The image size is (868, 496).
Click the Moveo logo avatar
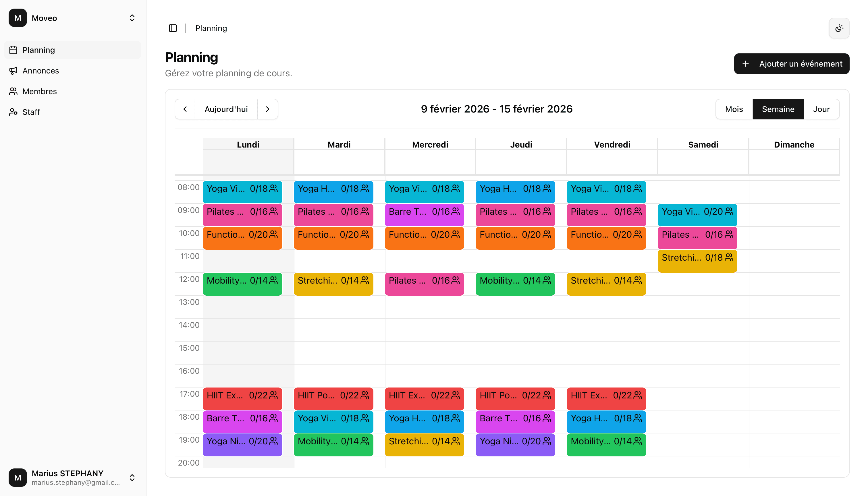pyautogui.click(x=18, y=18)
